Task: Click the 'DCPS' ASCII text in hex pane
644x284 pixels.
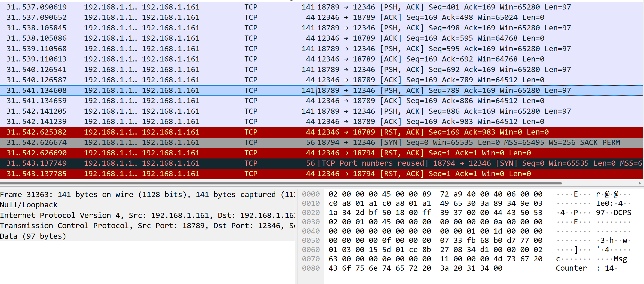Action: click(x=622, y=212)
